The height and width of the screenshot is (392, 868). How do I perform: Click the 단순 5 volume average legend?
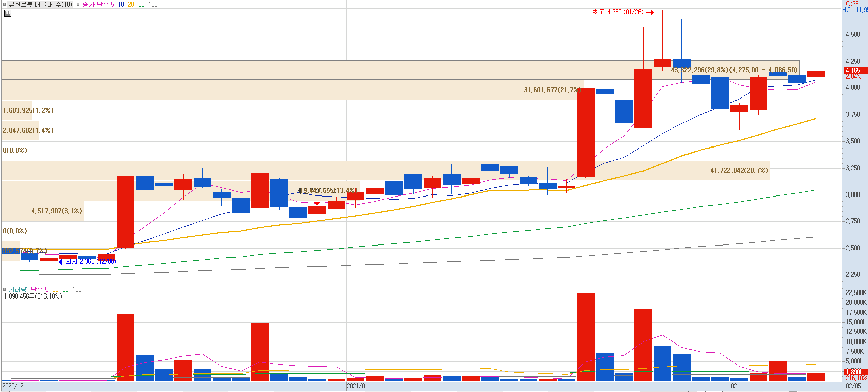39,289
